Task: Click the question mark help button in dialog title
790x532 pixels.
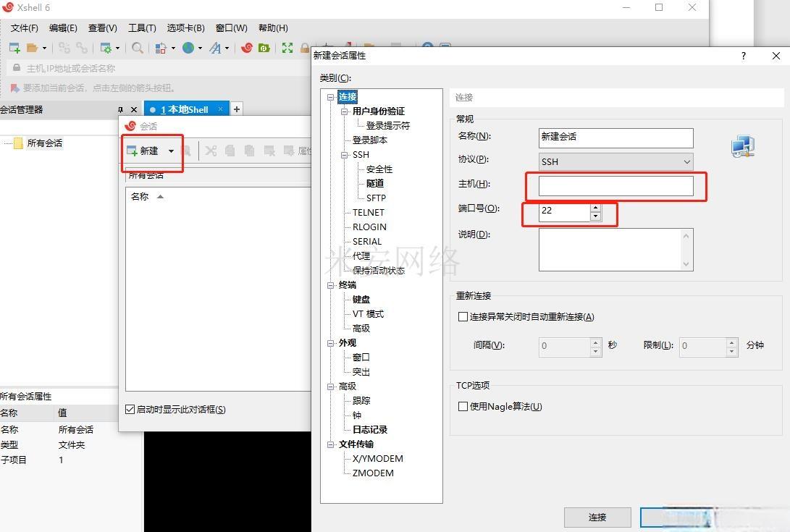Action: pyautogui.click(x=744, y=56)
